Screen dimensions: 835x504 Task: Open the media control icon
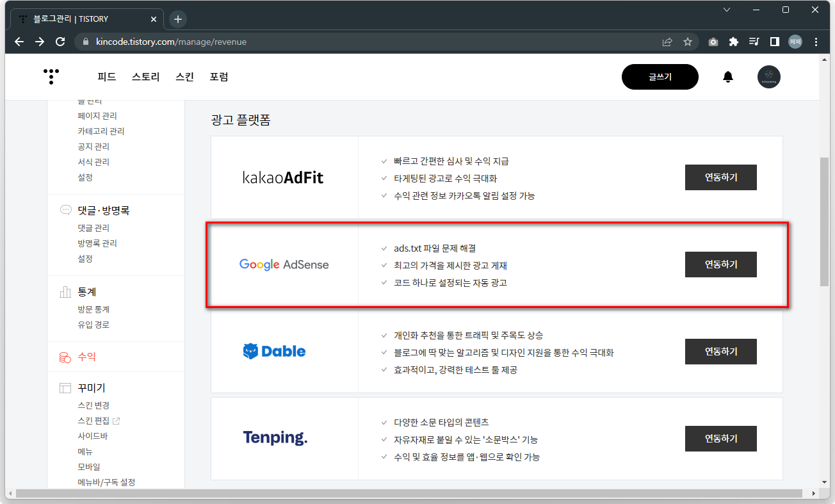[754, 42]
